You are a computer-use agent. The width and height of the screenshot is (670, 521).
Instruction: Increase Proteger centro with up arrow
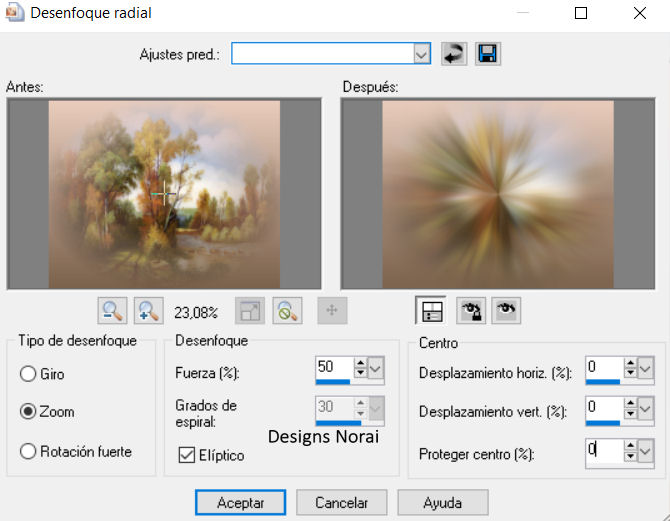pyautogui.click(x=630, y=446)
